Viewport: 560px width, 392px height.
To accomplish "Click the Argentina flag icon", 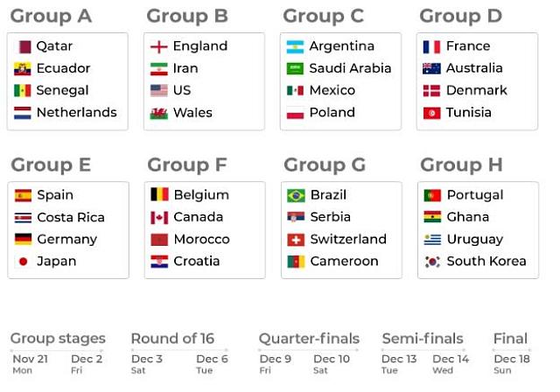I will click(x=295, y=46).
